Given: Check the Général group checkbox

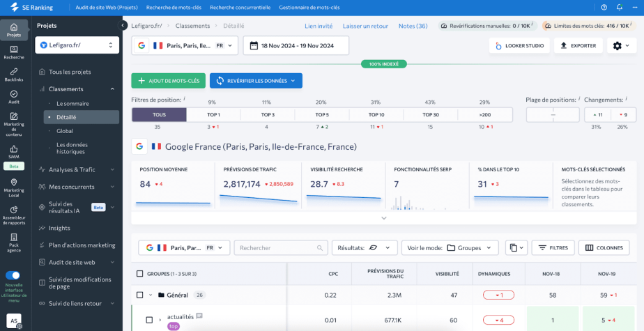Looking at the screenshot, I should [139, 295].
